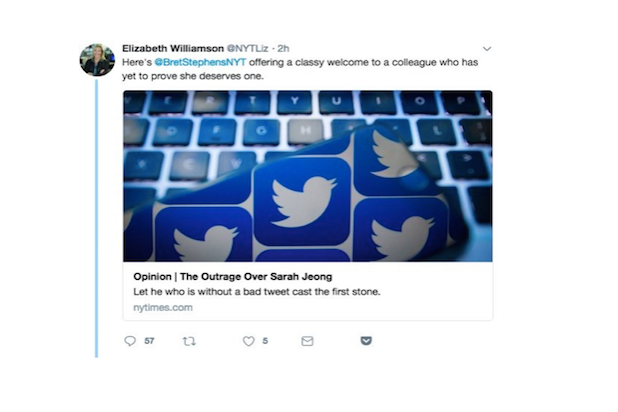
Task: Click the blue thread connector line
Action: coord(96,218)
